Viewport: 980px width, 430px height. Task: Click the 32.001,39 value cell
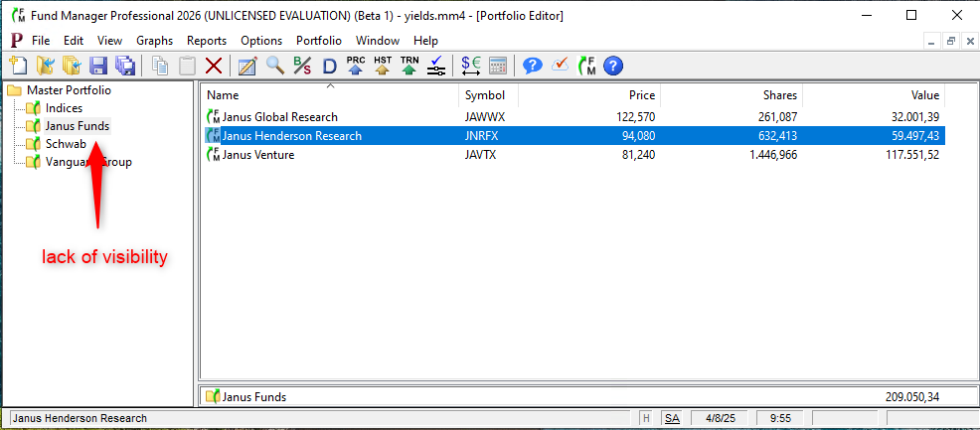(914, 117)
